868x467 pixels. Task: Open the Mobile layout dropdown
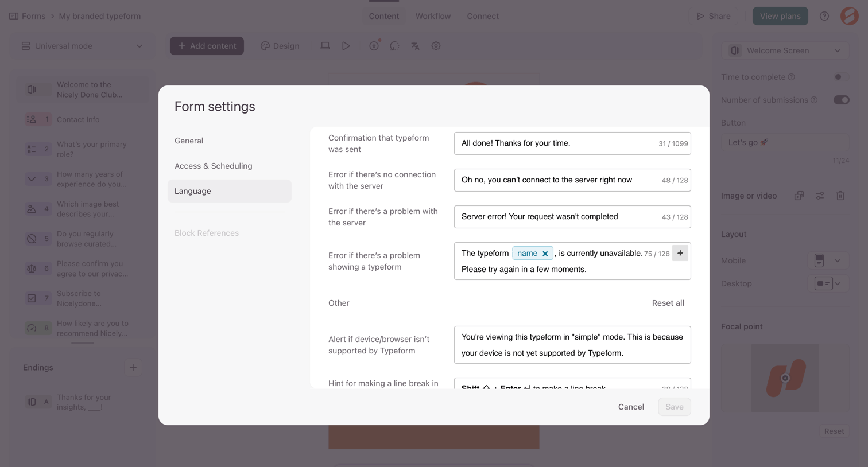point(827,260)
